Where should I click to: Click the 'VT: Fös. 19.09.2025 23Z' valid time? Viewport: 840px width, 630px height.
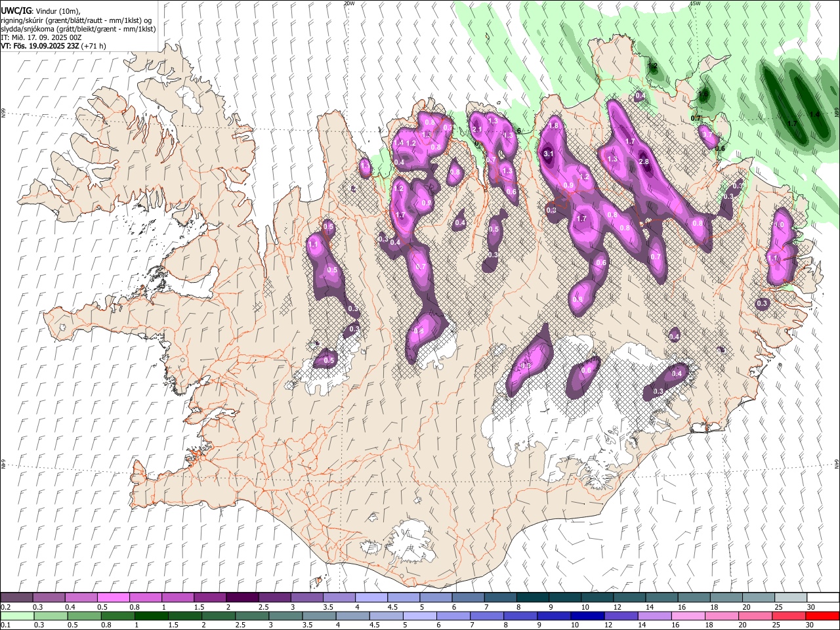tap(39, 46)
